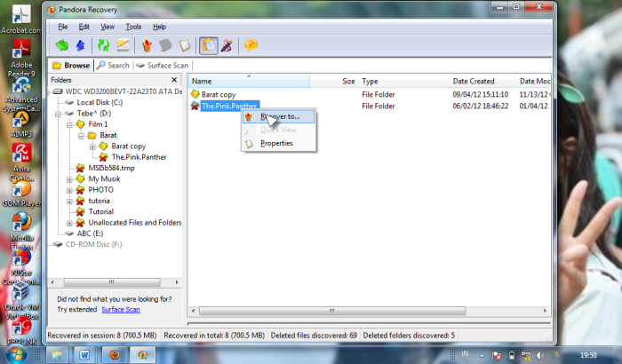The width and height of the screenshot is (622, 364).
Task: Expand Unallocated Files and Folders
Action: click(x=69, y=223)
